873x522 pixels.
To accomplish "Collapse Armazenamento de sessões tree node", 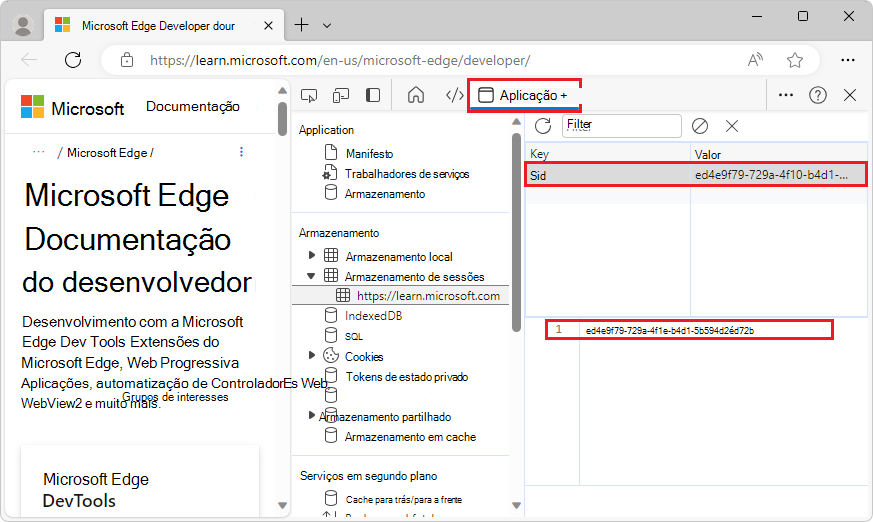I will 312,276.
